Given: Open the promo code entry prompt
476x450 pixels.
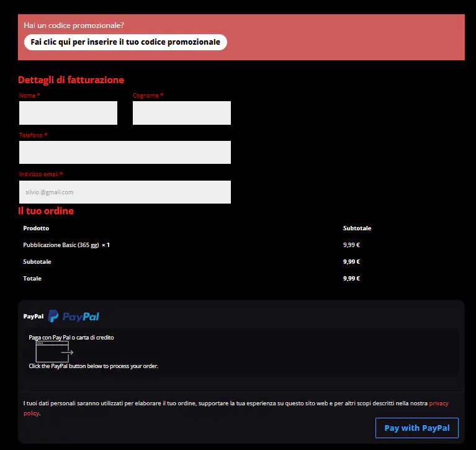Looking at the screenshot, I should coord(125,42).
